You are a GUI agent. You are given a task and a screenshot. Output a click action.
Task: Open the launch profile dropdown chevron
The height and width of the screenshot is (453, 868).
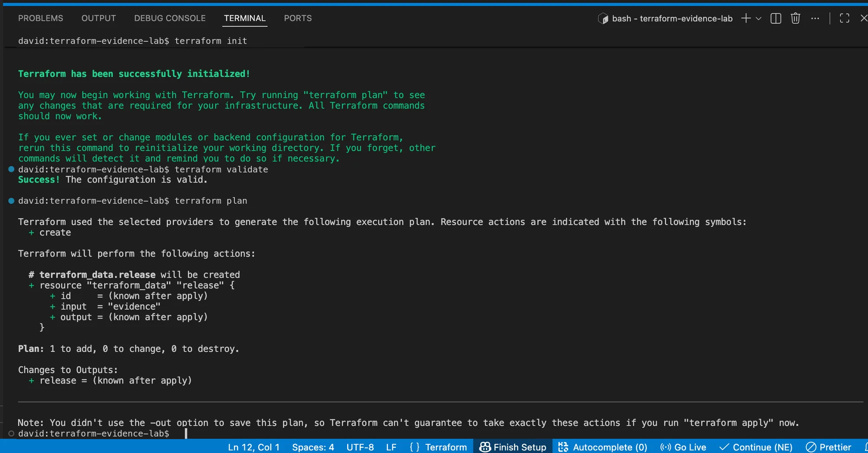coord(759,18)
